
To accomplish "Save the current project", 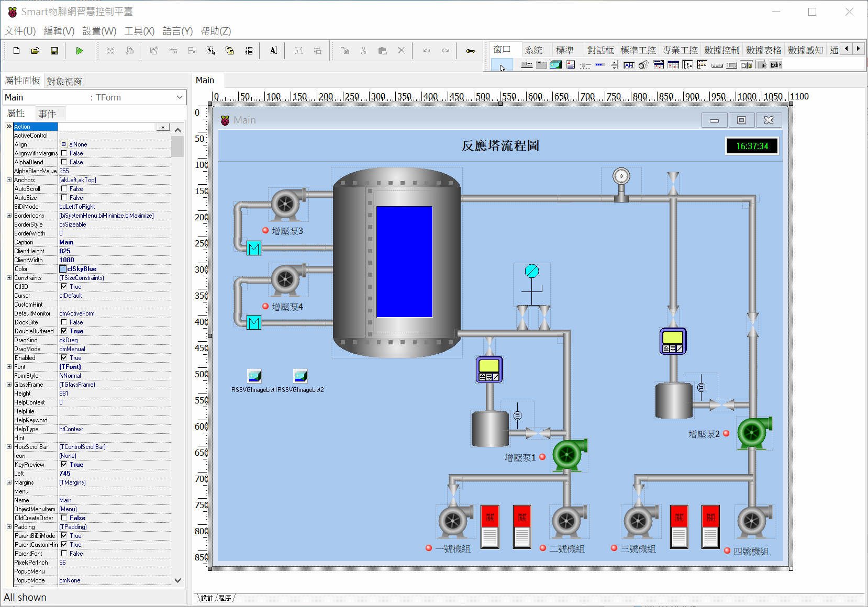I will (54, 51).
